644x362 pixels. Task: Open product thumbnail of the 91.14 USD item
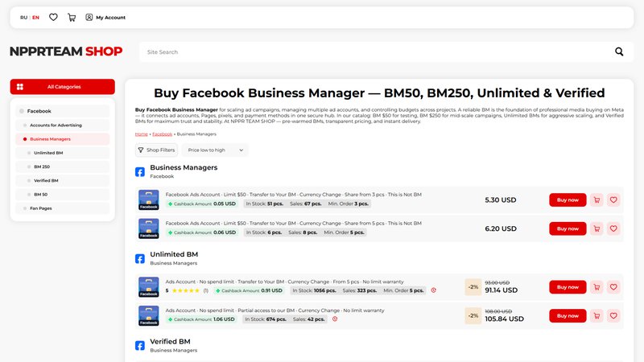click(149, 287)
